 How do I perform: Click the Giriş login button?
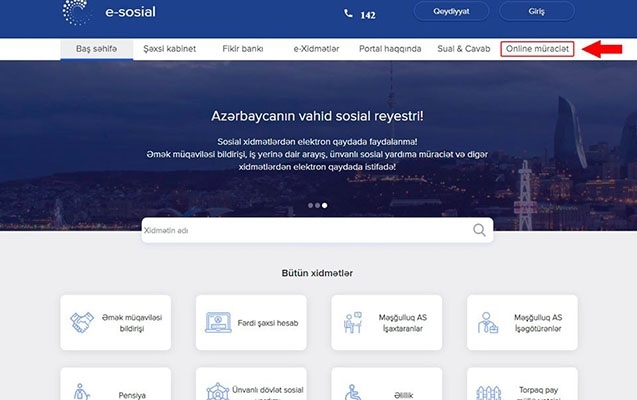point(537,11)
